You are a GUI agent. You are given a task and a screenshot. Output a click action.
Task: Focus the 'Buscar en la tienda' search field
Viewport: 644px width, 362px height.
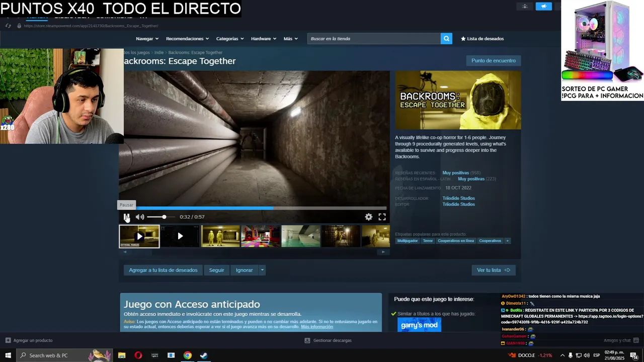(374, 39)
